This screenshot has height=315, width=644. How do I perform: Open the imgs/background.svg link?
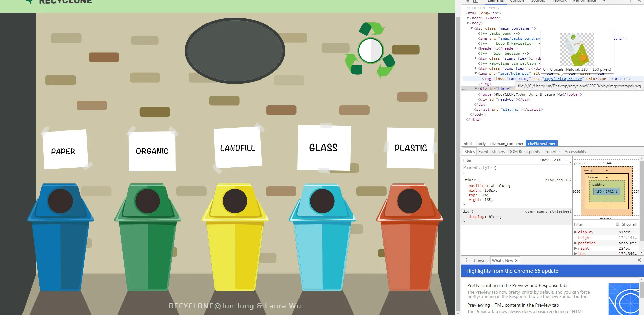(520, 38)
